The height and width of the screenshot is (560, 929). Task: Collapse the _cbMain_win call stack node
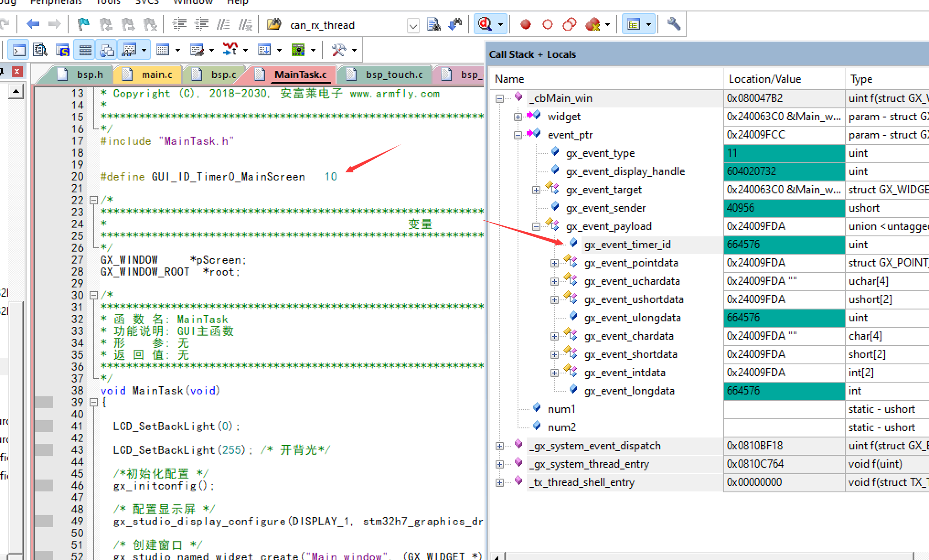click(x=500, y=98)
